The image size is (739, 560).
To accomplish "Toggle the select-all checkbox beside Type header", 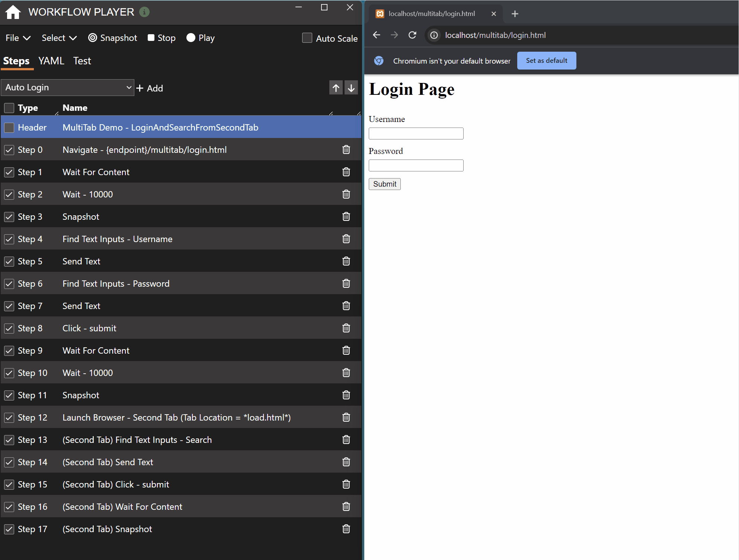I will click(9, 108).
